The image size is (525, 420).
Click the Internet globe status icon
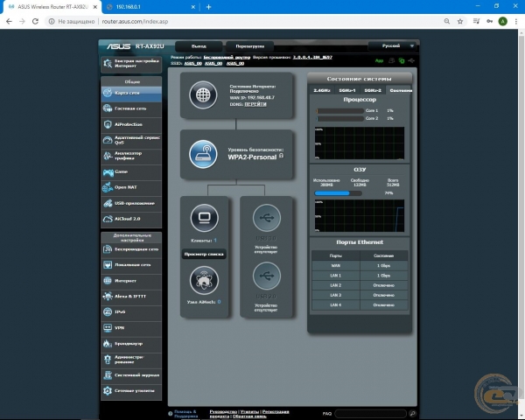tap(203, 95)
